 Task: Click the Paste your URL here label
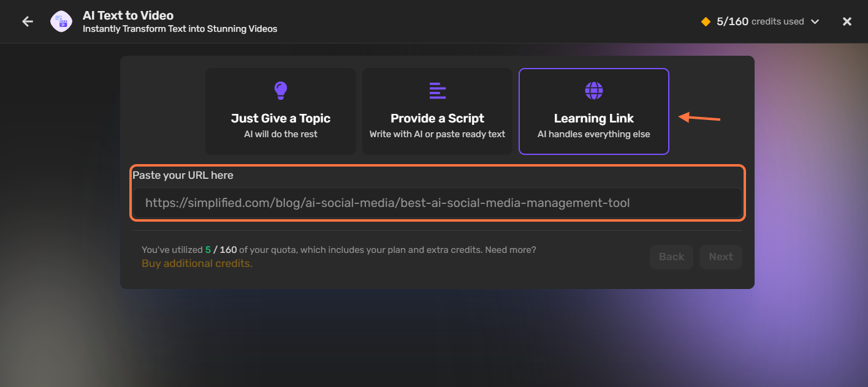tap(183, 175)
